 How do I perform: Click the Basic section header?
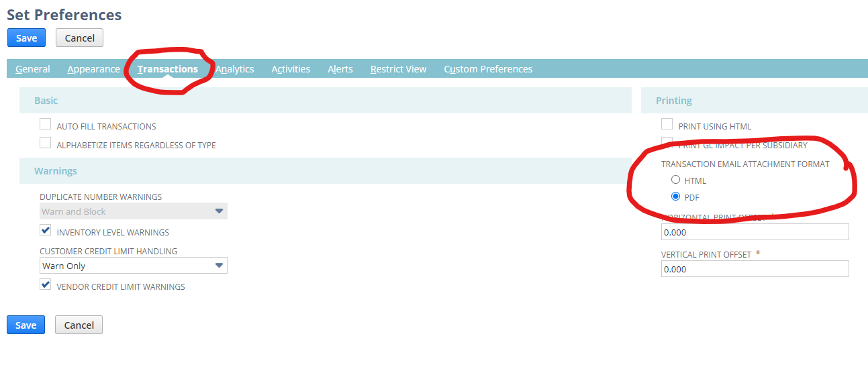coord(326,101)
